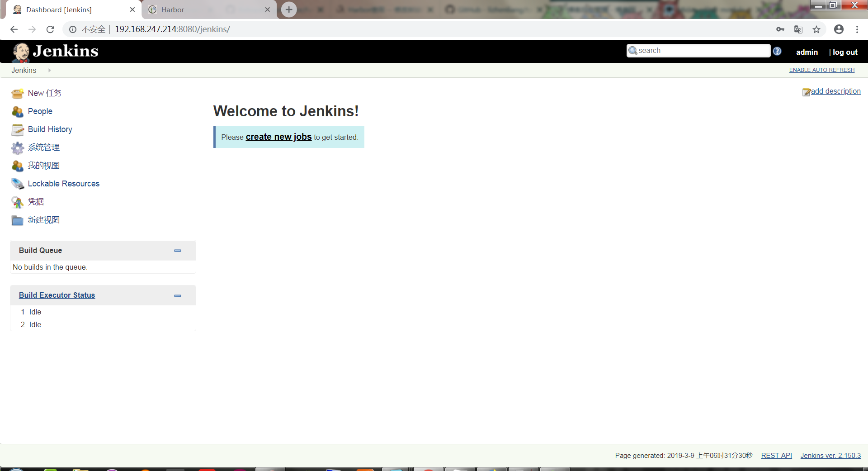Click the create new jobs link
This screenshot has width=868, height=471.
pyautogui.click(x=278, y=137)
